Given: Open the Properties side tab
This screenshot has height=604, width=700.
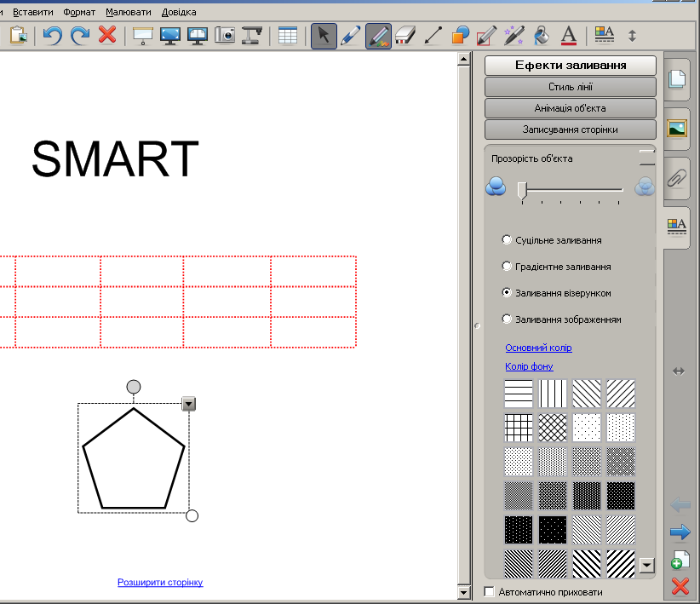Looking at the screenshot, I should coord(677,227).
